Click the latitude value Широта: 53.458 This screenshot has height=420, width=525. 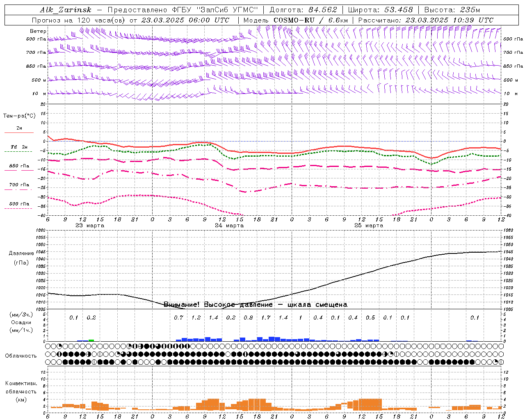coord(380,10)
